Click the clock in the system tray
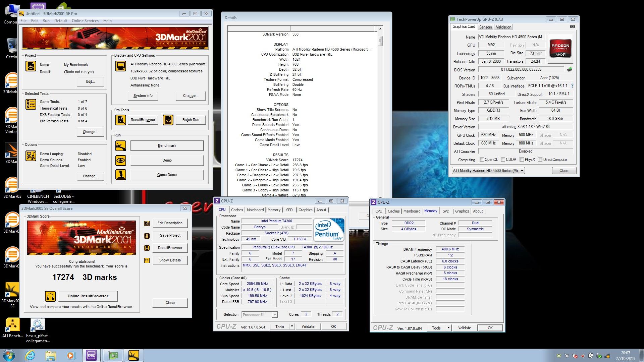This screenshot has width=644, height=362. pos(625,355)
